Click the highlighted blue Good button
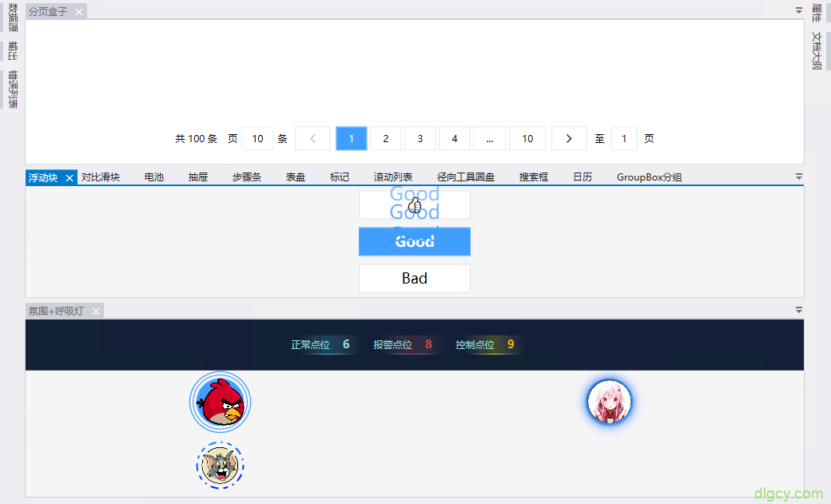The height and width of the screenshot is (504, 831). pyautogui.click(x=415, y=241)
